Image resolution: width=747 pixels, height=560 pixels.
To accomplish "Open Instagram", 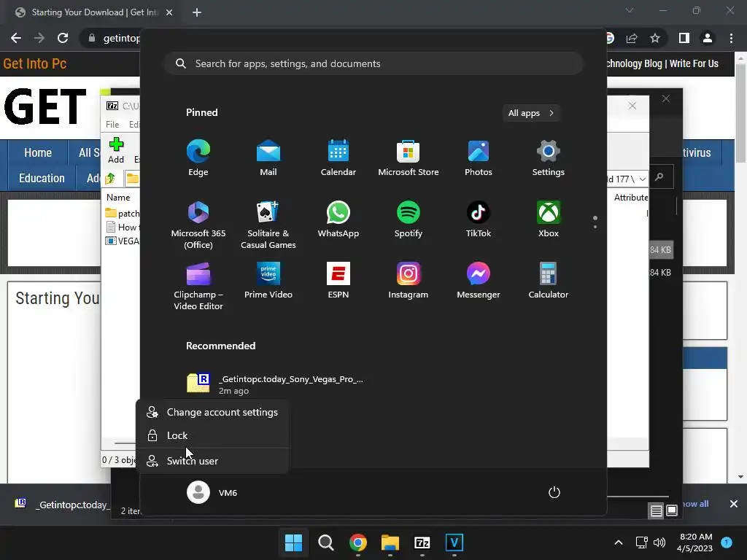I will pyautogui.click(x=409, y=281).
